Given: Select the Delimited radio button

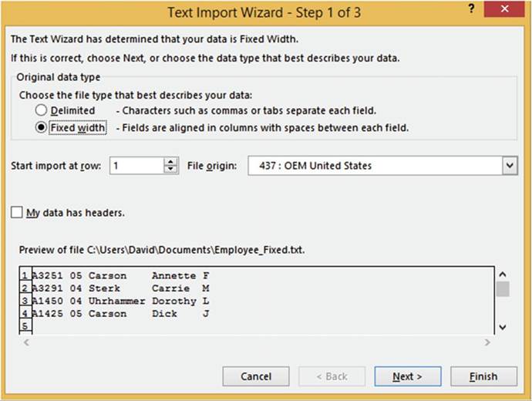Looking at the screenshot, I should 41,111.
